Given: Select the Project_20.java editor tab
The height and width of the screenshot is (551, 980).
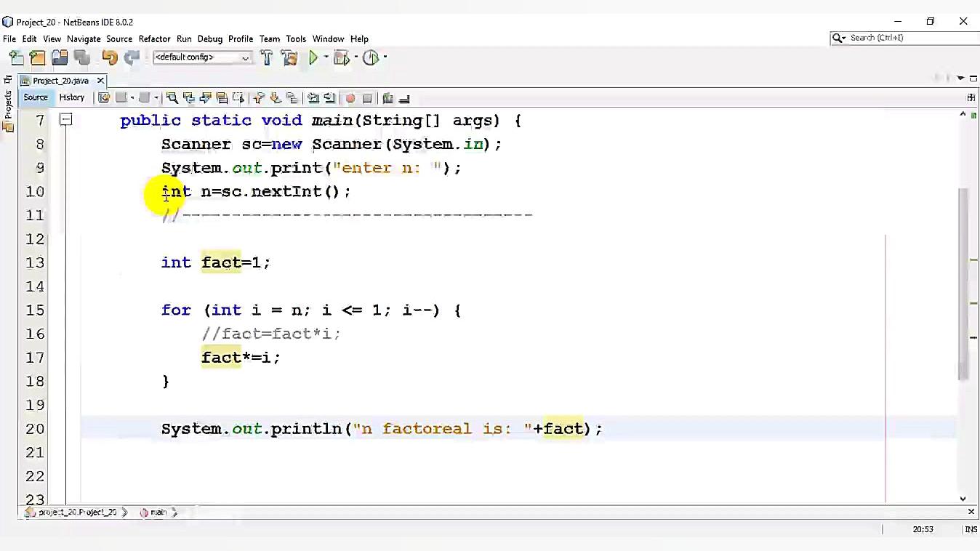Looking at the screenshot, I should 60,81.
